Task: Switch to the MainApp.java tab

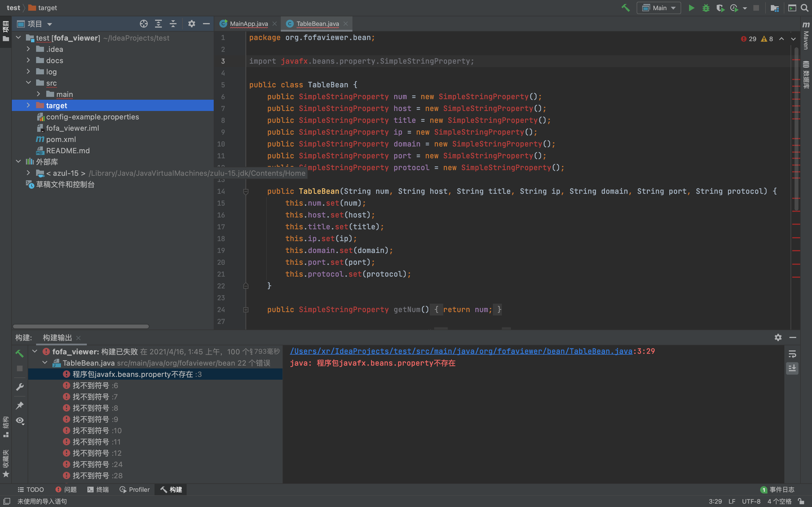Action: 248,24
